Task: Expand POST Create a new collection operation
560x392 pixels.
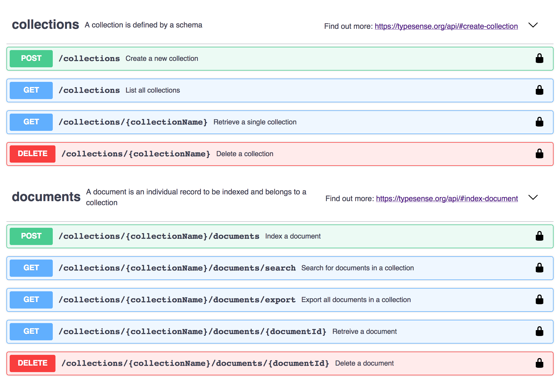Action: 162,59
